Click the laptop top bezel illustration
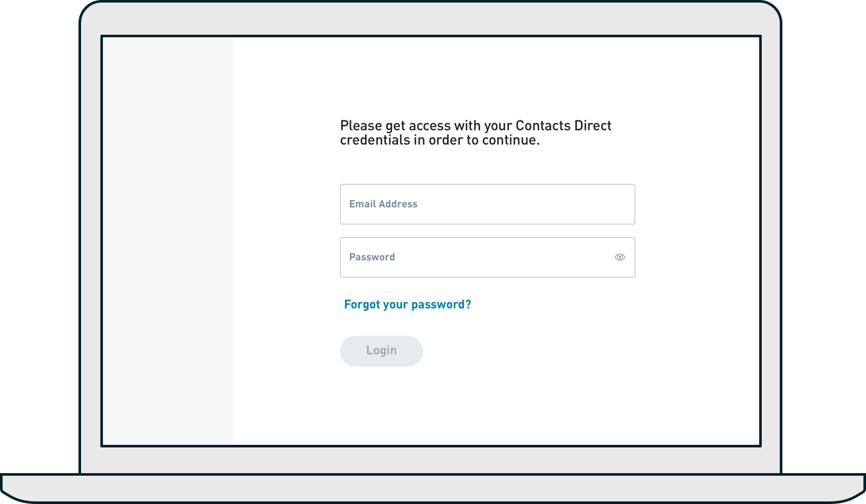The height and width of the screenshot is (504, 866). coord(430,18)
